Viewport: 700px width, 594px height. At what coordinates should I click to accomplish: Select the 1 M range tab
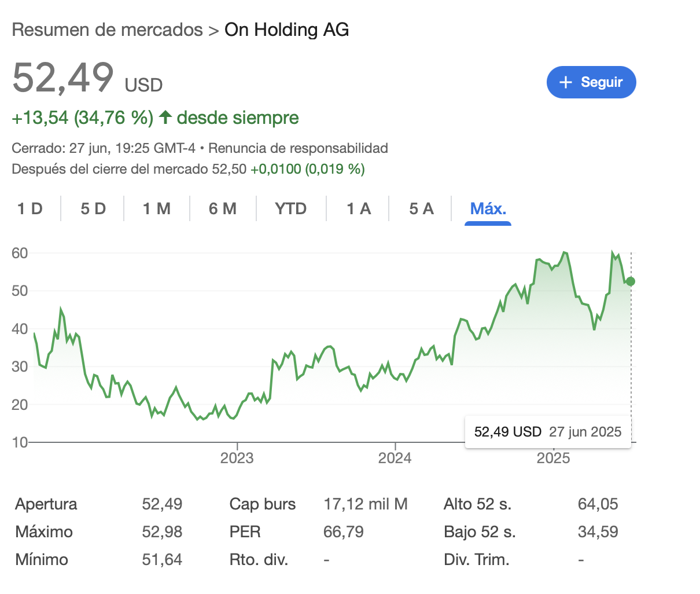point(157,208)
